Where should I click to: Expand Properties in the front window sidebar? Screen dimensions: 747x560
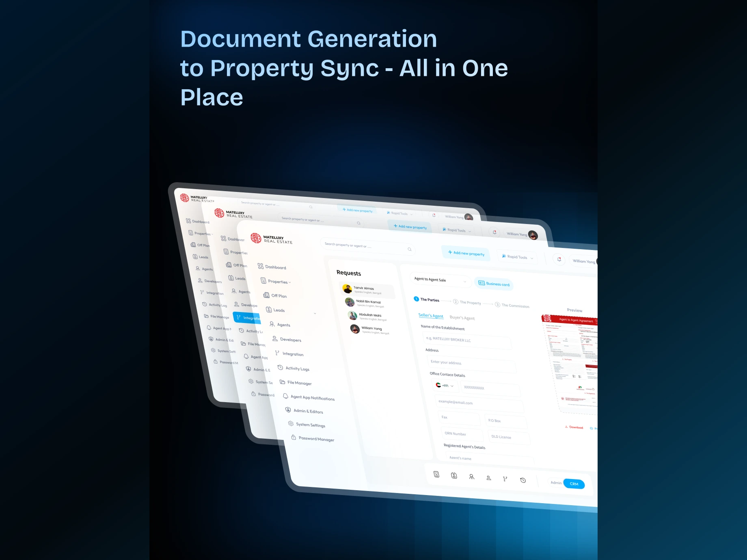click(x=276, y=281)
